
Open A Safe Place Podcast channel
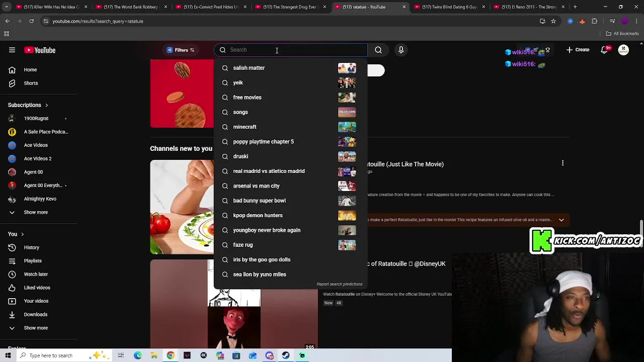(38, 132)
